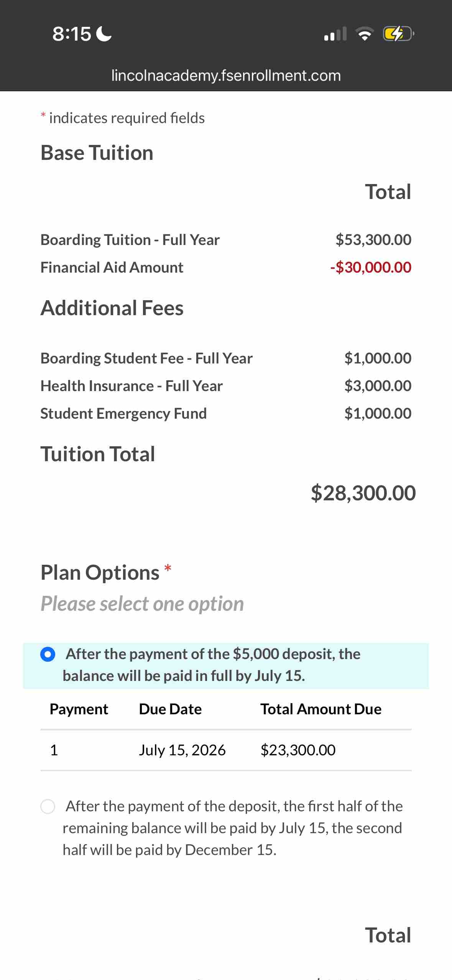452x980 pixels.
Task: Tap the 8:15 clock in status bar
Action: 72,34
